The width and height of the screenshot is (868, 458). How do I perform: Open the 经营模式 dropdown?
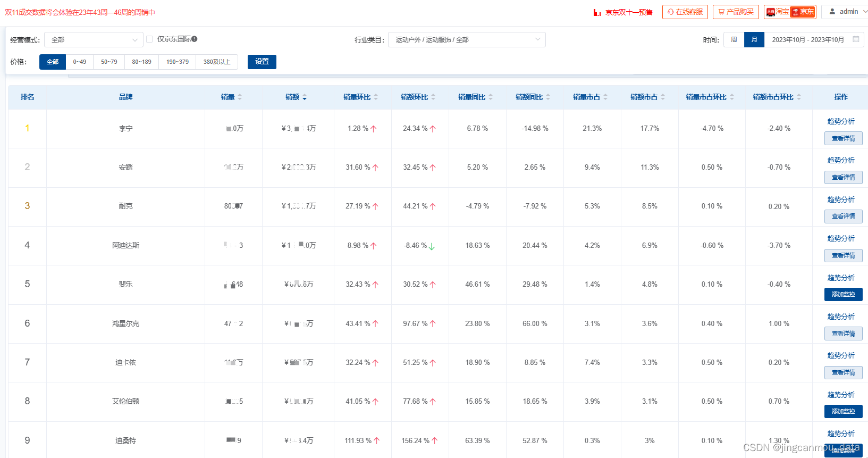pos(94,39)
